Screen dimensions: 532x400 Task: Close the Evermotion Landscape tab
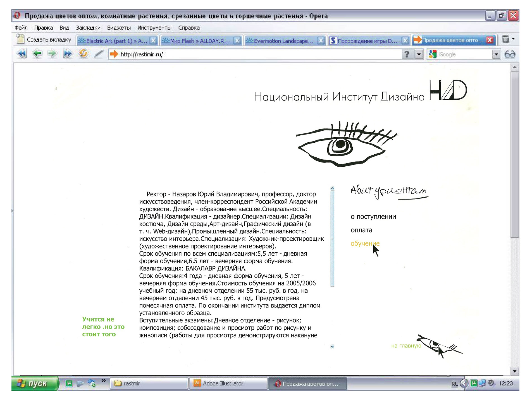tap(321, 41)
